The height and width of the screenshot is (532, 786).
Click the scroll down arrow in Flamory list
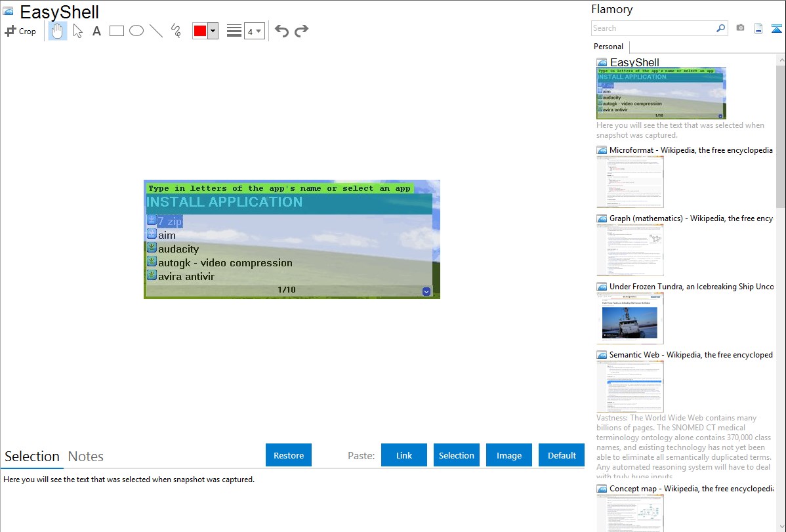click(781, 527)
